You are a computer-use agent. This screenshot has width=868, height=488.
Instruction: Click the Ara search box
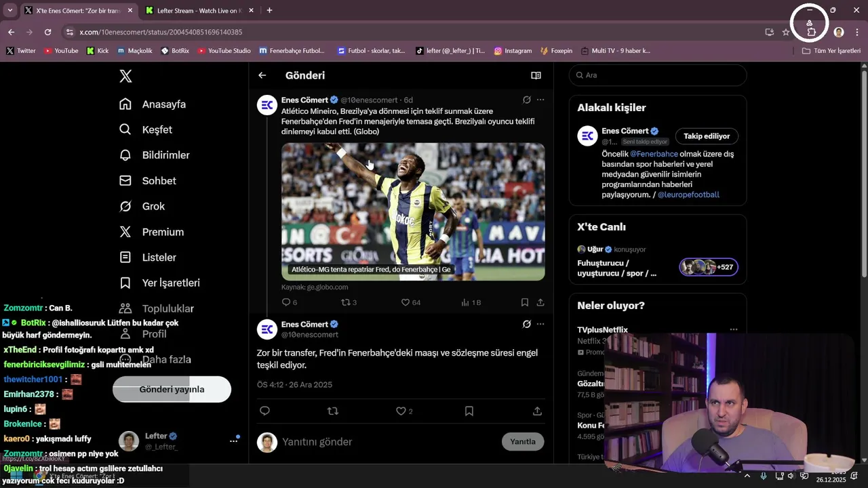658,75
